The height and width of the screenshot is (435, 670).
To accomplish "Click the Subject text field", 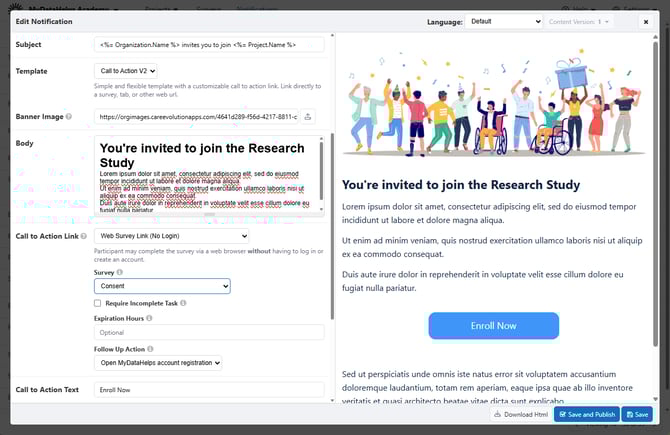I will 209,45.
